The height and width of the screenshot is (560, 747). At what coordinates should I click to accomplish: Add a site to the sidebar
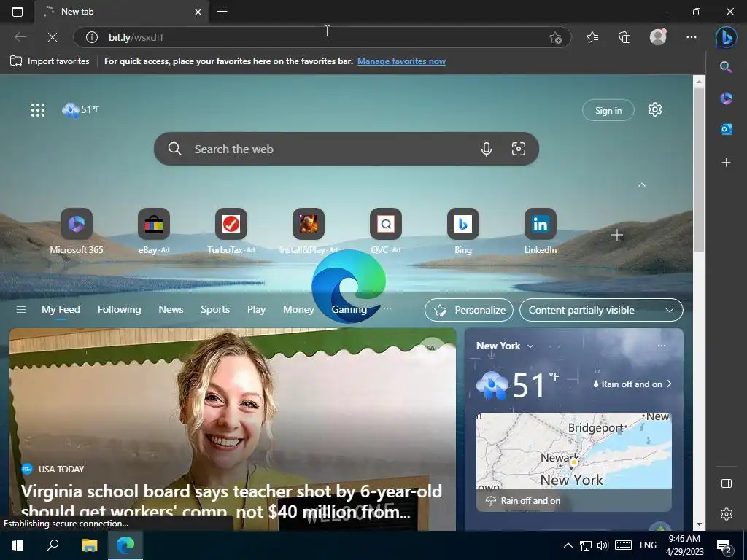726,163
